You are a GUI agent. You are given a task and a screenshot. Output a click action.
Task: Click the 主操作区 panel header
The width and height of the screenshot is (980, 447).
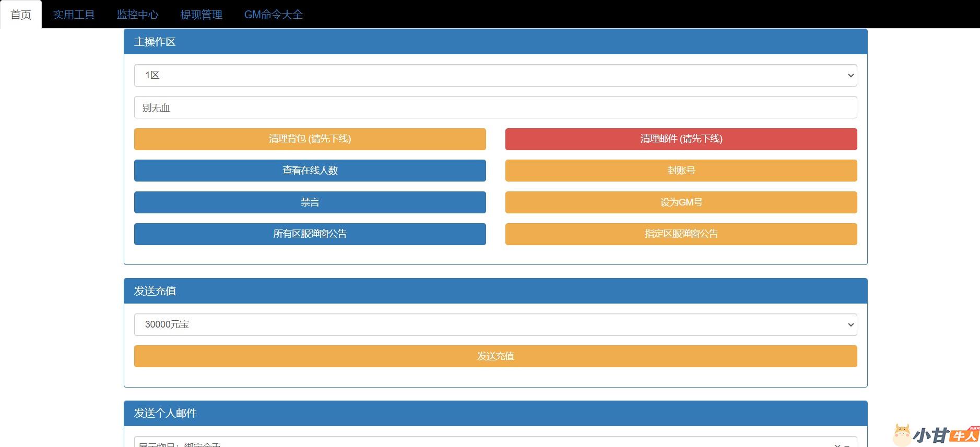coord(495,42)
